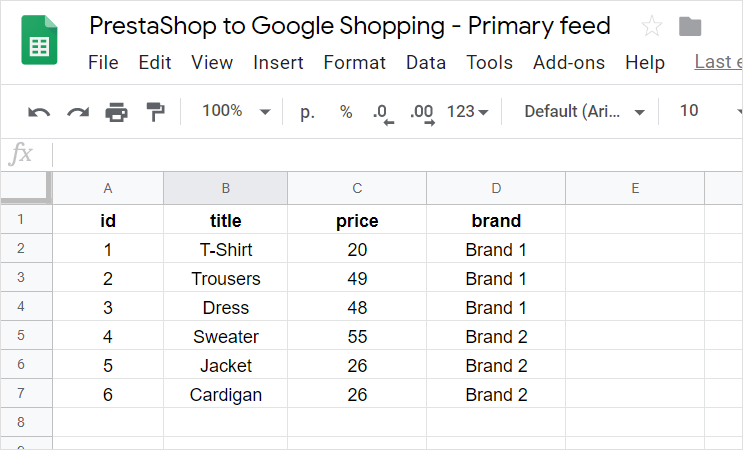
Task: Click the Move to folder icon
Action: point(689,26)
